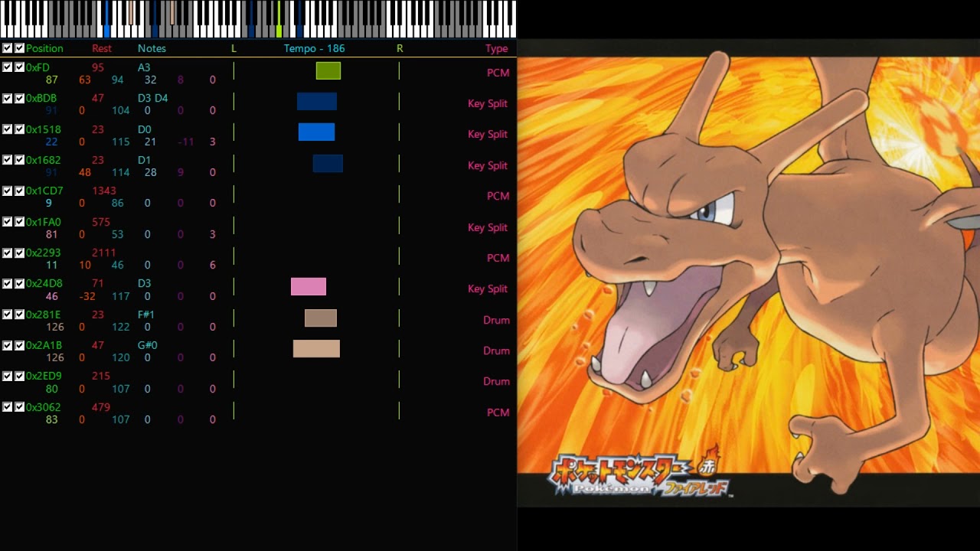Click the D3 D4 notes in track 0xBDB
Screen dimensions: 980x551
point(153,98)
